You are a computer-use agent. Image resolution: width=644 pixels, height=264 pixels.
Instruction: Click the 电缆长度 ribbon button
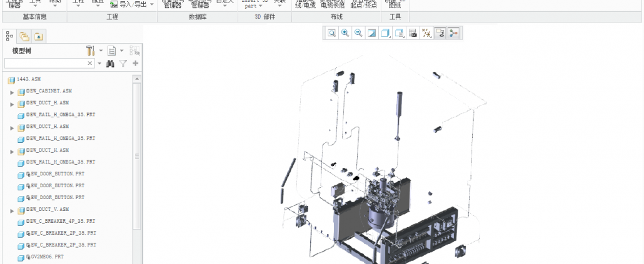pyautogui.click(x=333, y=4)
